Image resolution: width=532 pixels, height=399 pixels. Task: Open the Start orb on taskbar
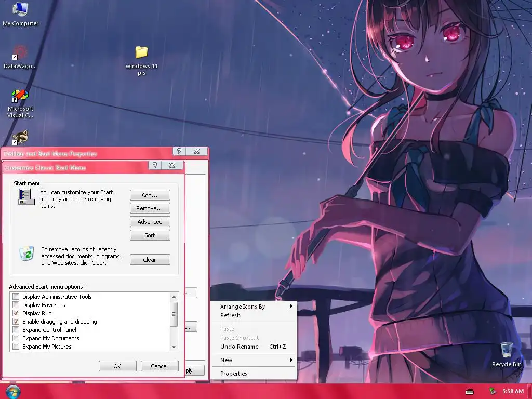tap(13, 392)
